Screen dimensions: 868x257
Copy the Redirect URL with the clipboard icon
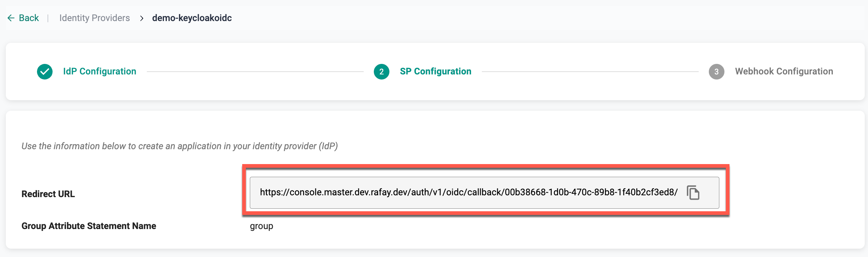(x=693, y=192)
